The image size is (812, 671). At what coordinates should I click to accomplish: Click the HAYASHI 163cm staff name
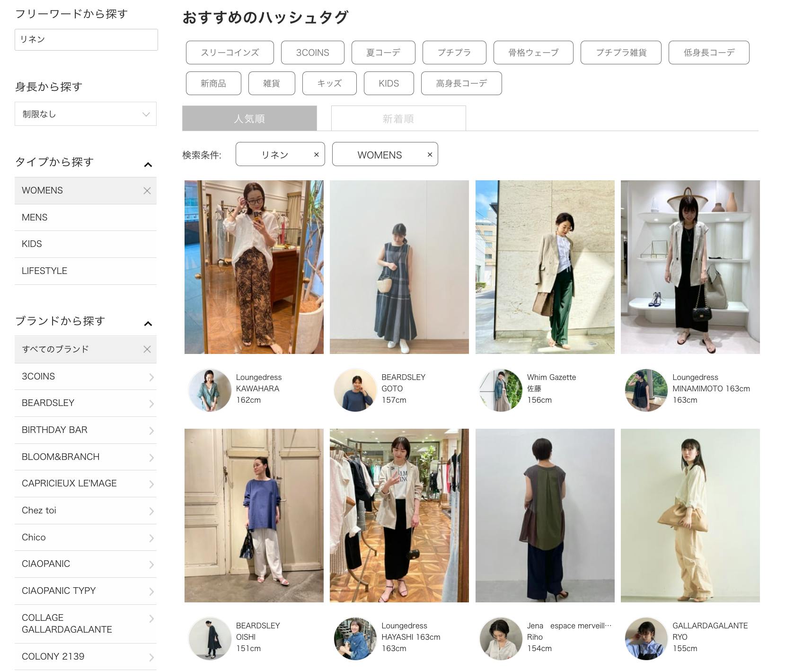pyautogui.click(x=411, y=637)
